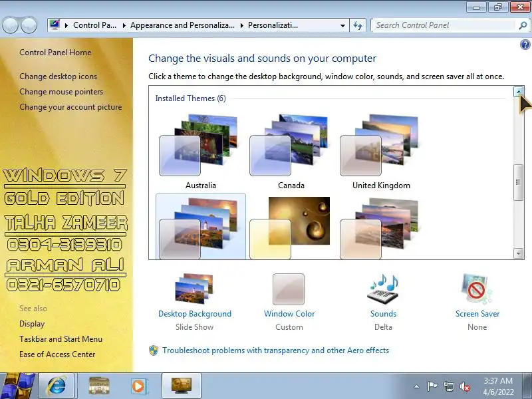Open Change mouse pointers
This screenshot has width=532, height=399.
tap(61, 92)
